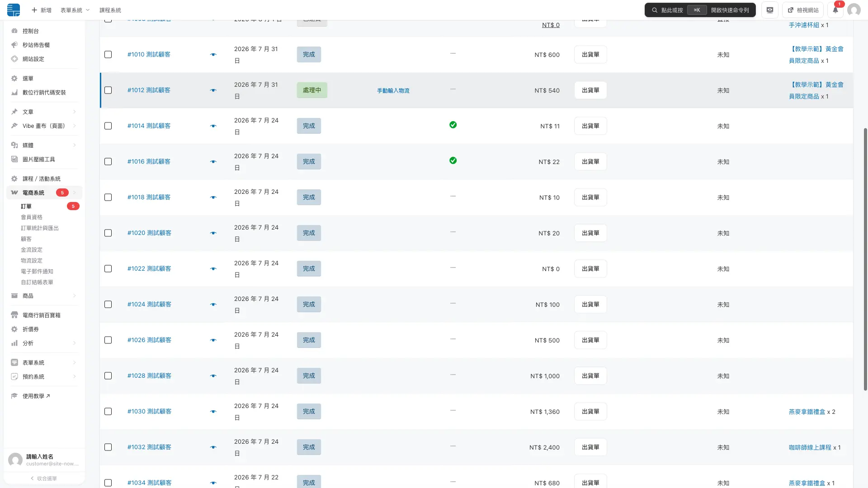The image size is (868, 488).
Task: Click the page vertical scrollbar
Action: pyautogui.click(x=865, y=259)
